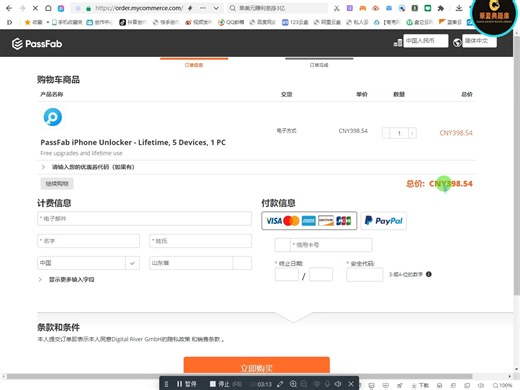Click the lightning speed-mode icon in address bar
This screenshot has height=390, width=520.
(x=190, y=8)
